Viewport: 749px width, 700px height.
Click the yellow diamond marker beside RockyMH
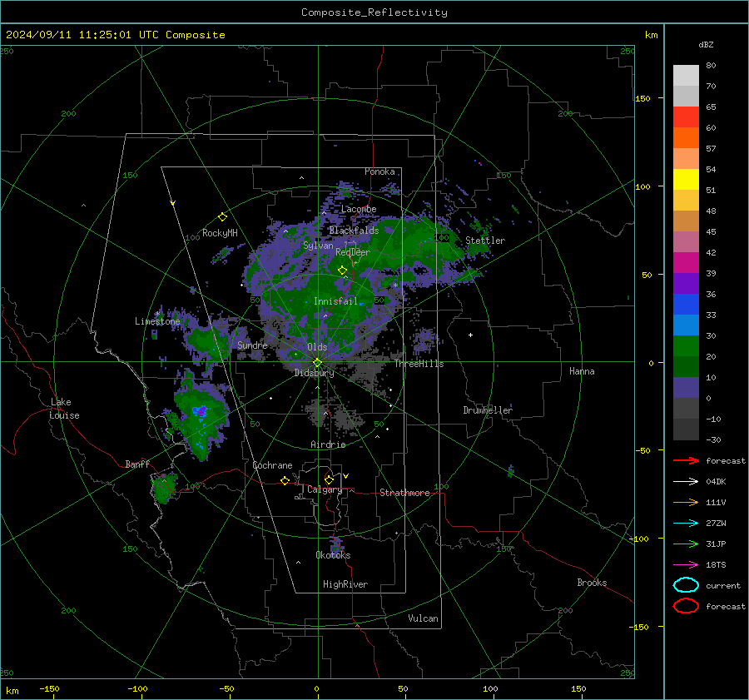(222, 217)
